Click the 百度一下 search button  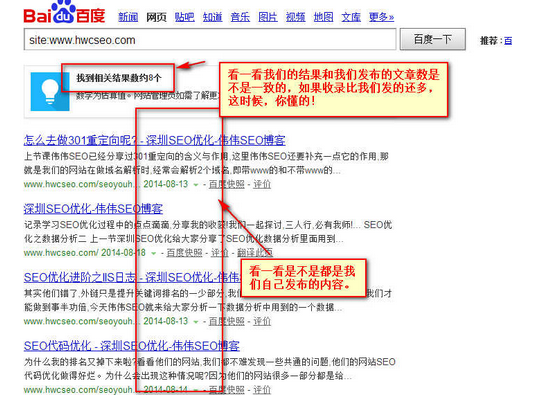(x=432, y=39)
